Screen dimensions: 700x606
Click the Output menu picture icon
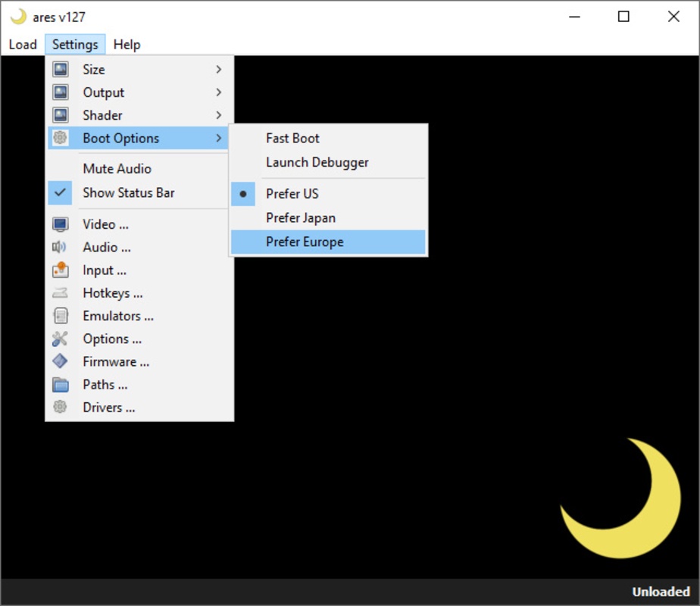(x=61, y=92)
